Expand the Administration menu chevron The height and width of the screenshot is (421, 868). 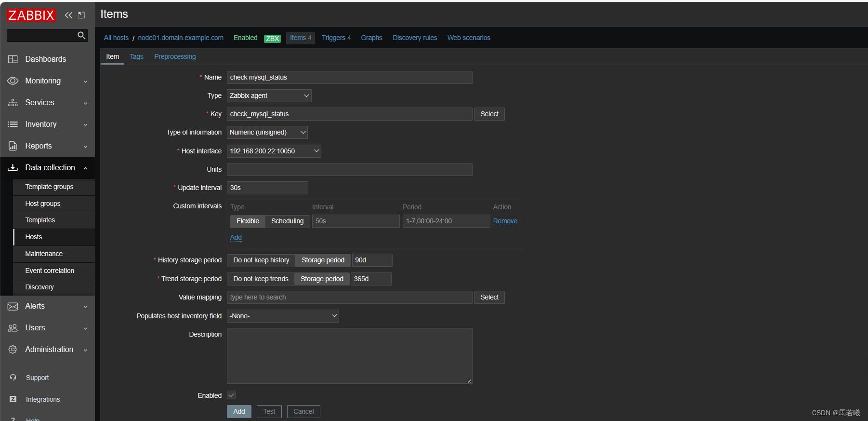pyautogui.click(x=85, y=350)
